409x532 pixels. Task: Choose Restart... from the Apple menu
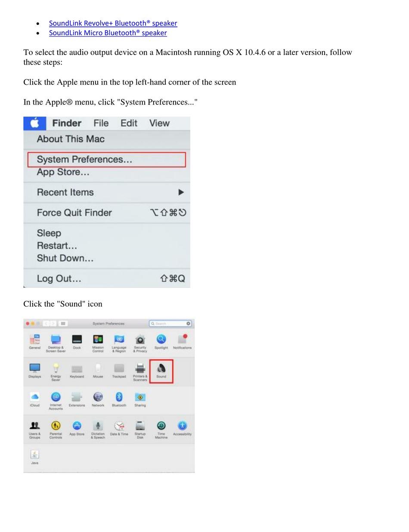pos(57,246)
